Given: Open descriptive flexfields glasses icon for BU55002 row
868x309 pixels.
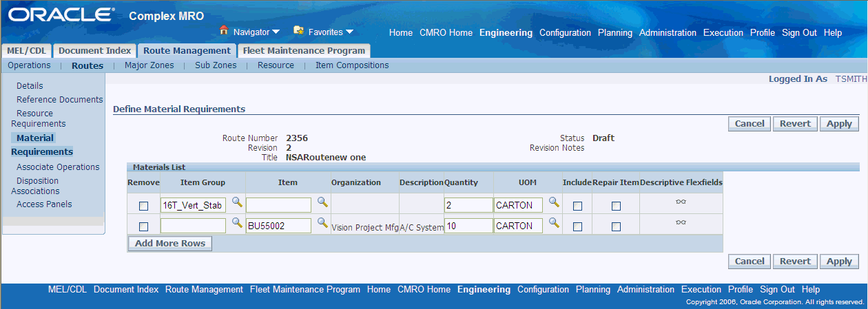Looking at the screenshot, I should [681, 222].
